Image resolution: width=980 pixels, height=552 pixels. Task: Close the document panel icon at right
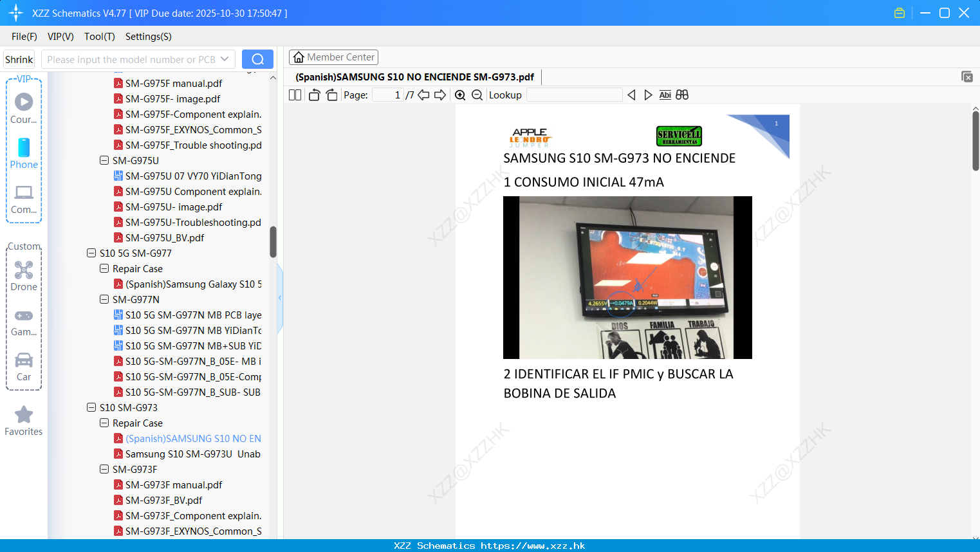click(967, 77)
